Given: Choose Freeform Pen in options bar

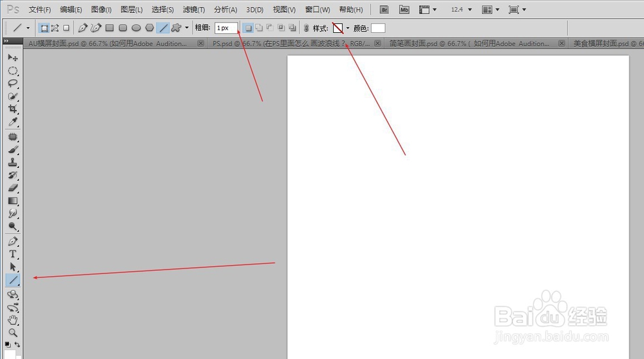Looking at the screenshot, I should point(96,28).
